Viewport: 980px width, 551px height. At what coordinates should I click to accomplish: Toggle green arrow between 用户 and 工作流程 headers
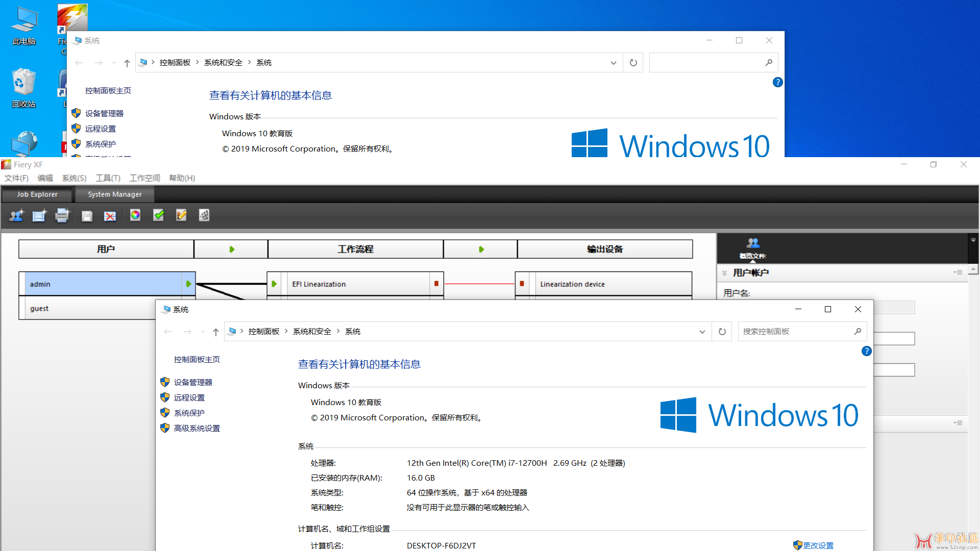coord(232,249)
